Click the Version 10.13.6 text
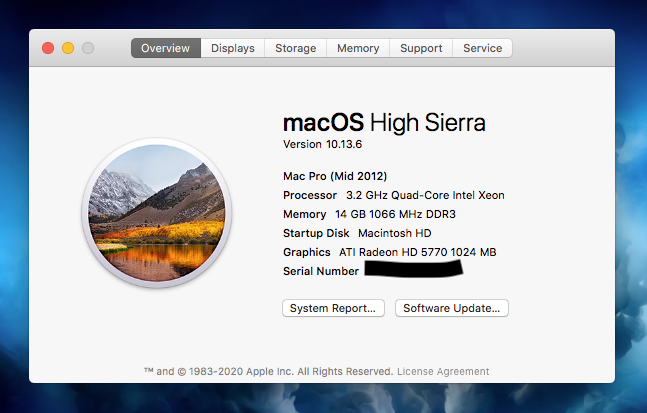Image resolution: width=647 pixels, height=413 pixels. pos(322,144)
